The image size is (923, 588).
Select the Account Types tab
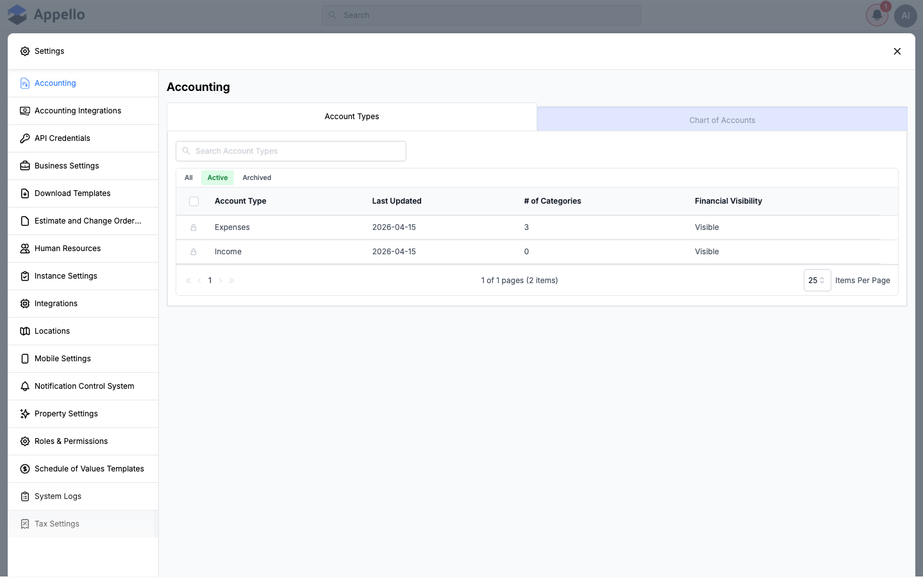pyautogui.click(x=352, y=117)
